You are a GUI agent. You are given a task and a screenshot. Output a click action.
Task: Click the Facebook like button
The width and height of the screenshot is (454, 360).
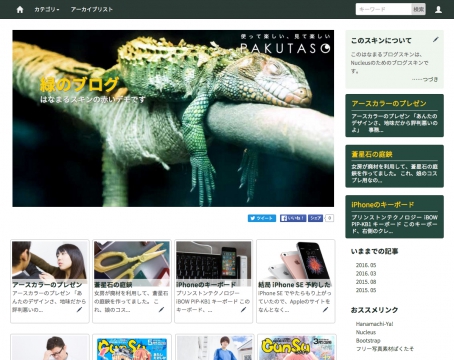click(x=293, y=218)
